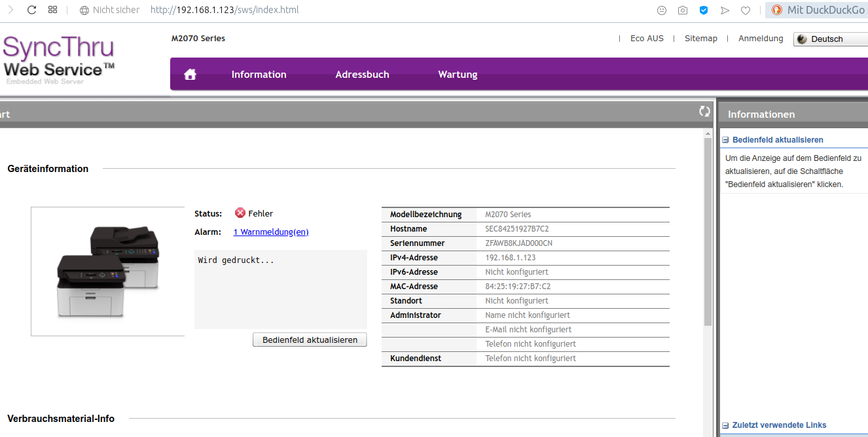Go to the SyncThru home icon
Image resolution: width=868 pixels, height=437 pixels.
click(x=190, y=74)
